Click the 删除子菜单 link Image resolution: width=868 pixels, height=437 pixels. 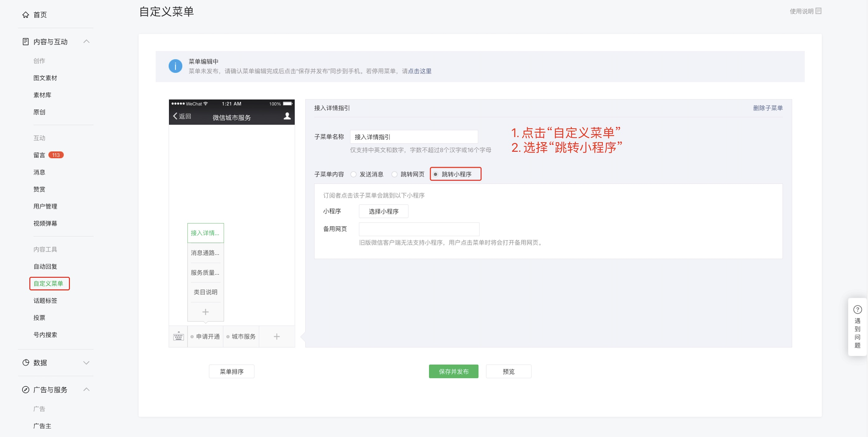pyautogui.click(x=767, y=108)
